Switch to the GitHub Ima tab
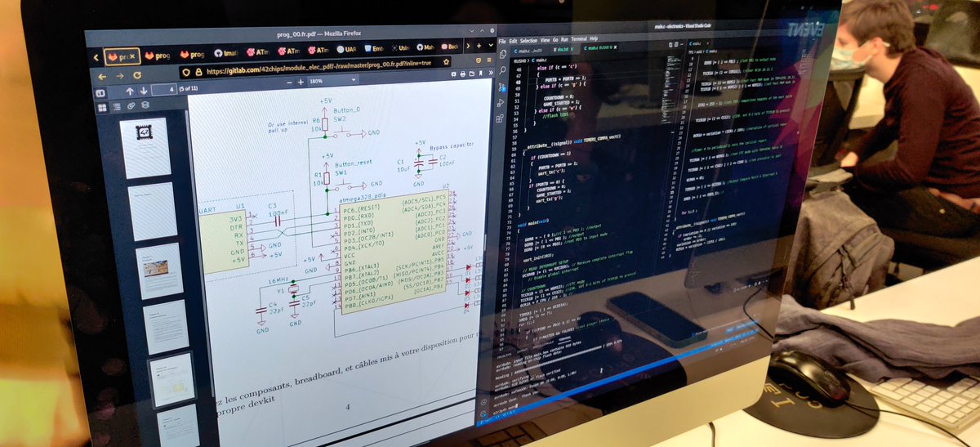Viewport: 980px width, 447px height. click(225, 54)
